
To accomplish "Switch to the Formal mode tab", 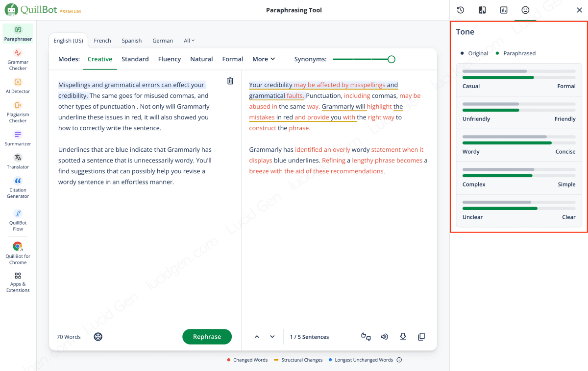I will 232,59.
